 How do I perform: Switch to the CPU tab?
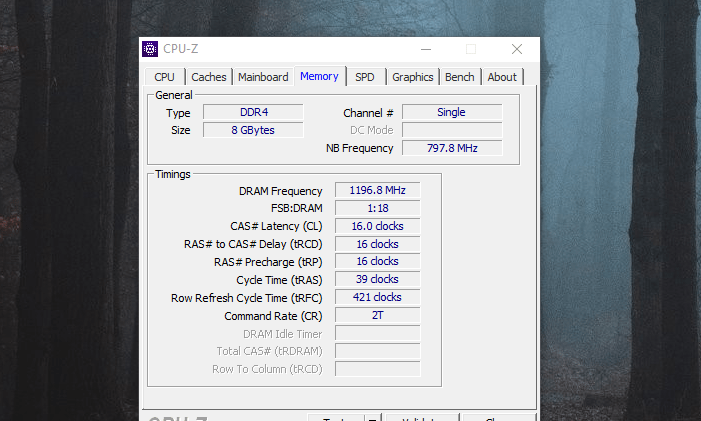click(165, 77)
